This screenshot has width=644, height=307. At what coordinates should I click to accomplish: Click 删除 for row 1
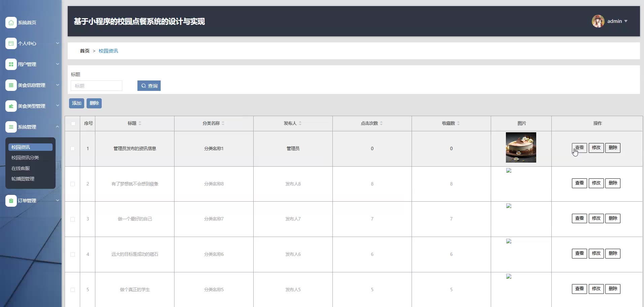(613, 148)
